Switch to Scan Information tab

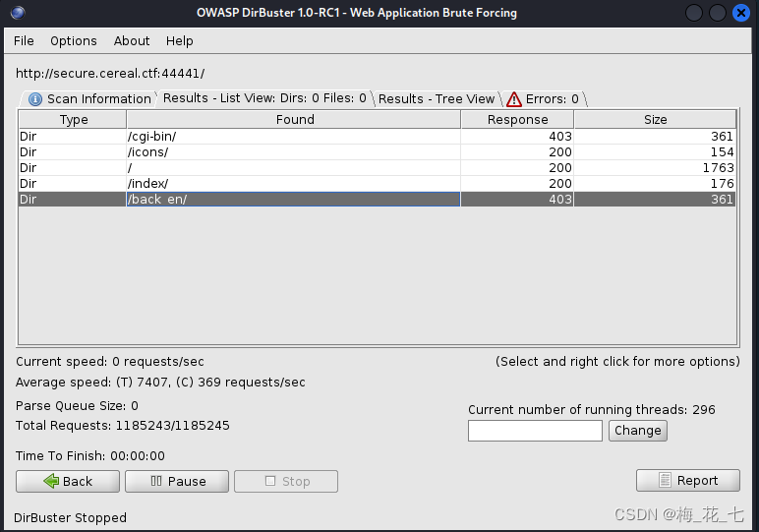(89, 98)
